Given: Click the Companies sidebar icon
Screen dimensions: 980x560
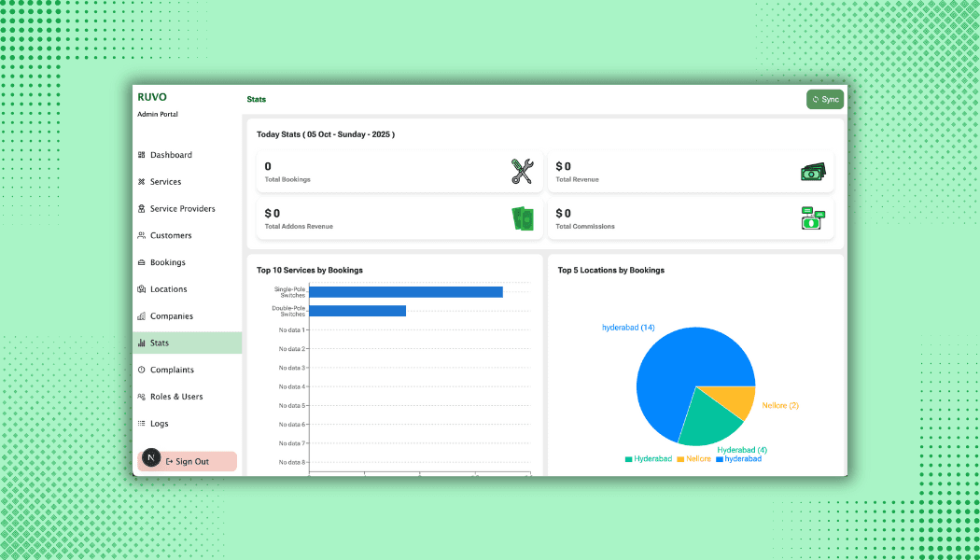Looking at the screenshot, I should (142, 316).
